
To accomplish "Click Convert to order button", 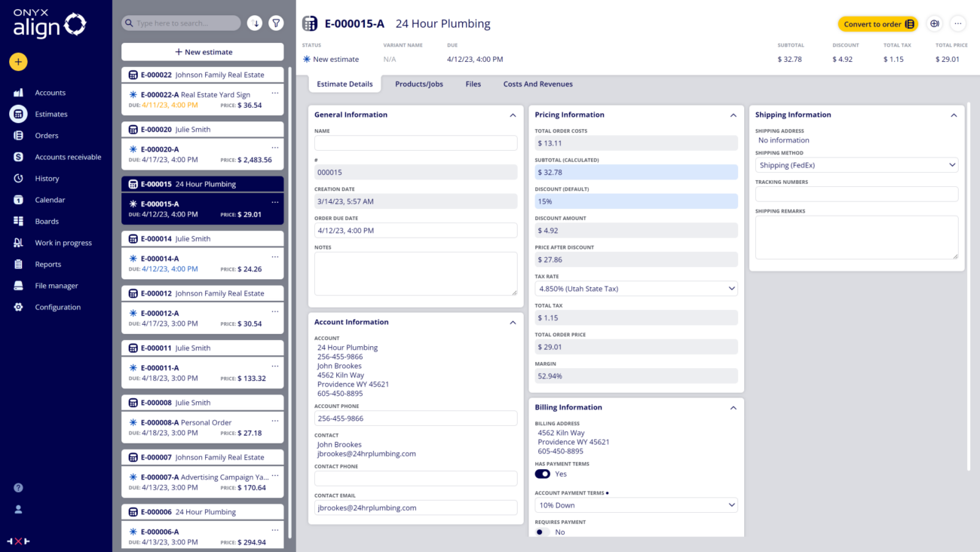I will click(x=878, y=24).
